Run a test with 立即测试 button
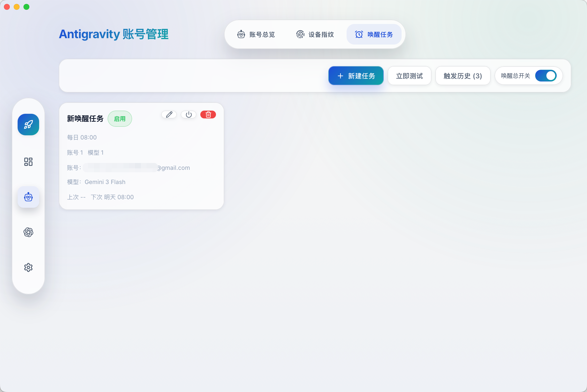This screenshot has height=392, width=587. tap(409, 76)
